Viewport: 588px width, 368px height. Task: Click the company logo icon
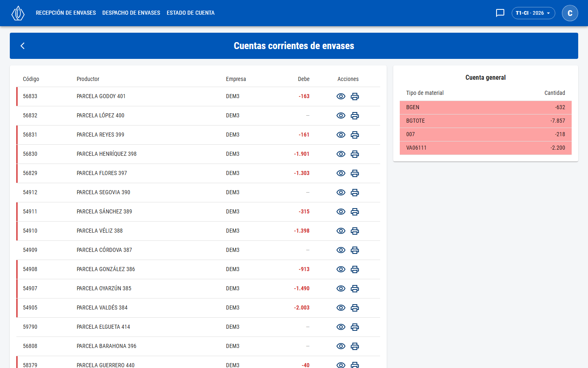click(18, 13)
